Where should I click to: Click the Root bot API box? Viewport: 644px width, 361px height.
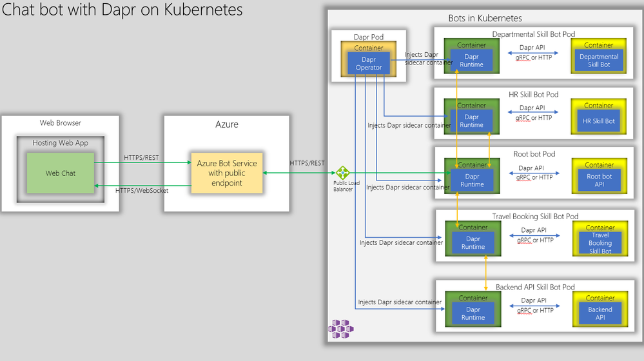[x=599, y=180]
